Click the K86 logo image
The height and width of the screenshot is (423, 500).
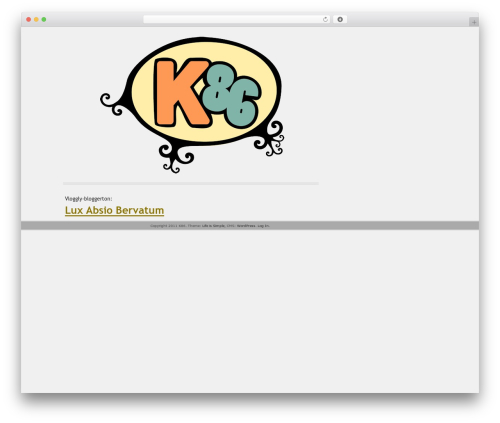pyautogui.click(x=192, y=105)
